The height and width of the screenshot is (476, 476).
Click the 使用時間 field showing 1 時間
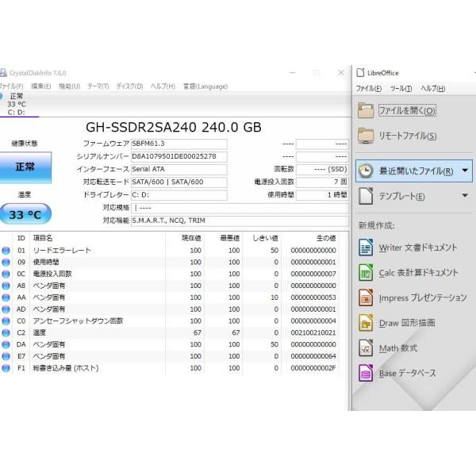coord(322,195)
